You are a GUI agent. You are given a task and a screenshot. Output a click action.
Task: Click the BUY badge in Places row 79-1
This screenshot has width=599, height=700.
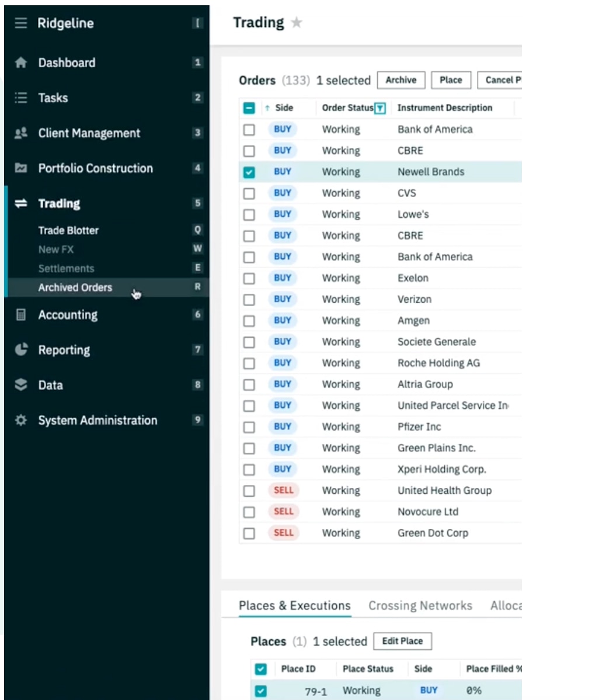coord(429,690)
